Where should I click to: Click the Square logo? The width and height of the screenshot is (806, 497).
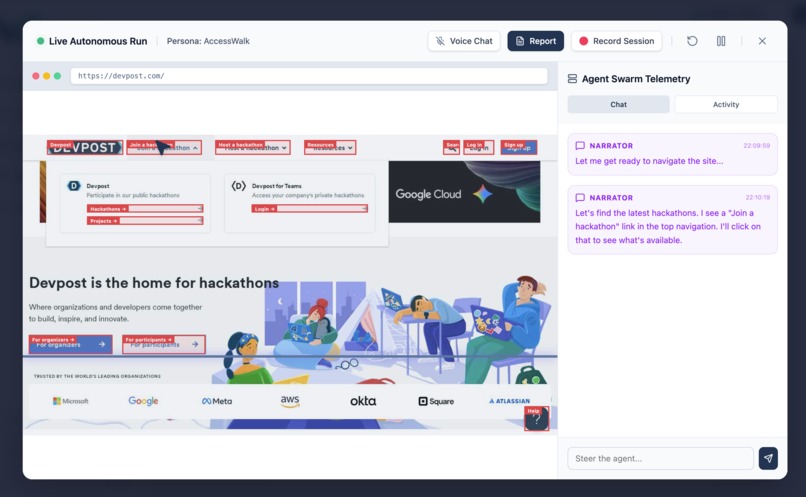[436, 401]
